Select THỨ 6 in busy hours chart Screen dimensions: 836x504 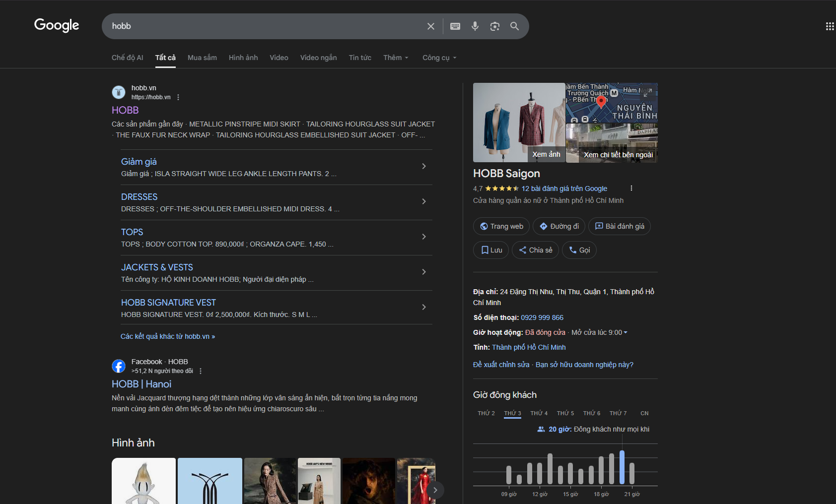tap(591, 413)
